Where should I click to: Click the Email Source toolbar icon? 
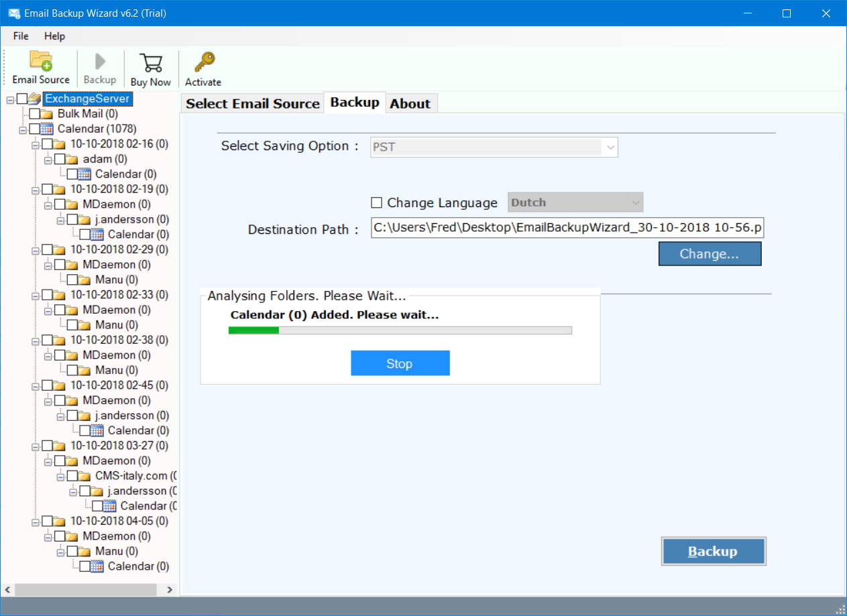[41, 61]
